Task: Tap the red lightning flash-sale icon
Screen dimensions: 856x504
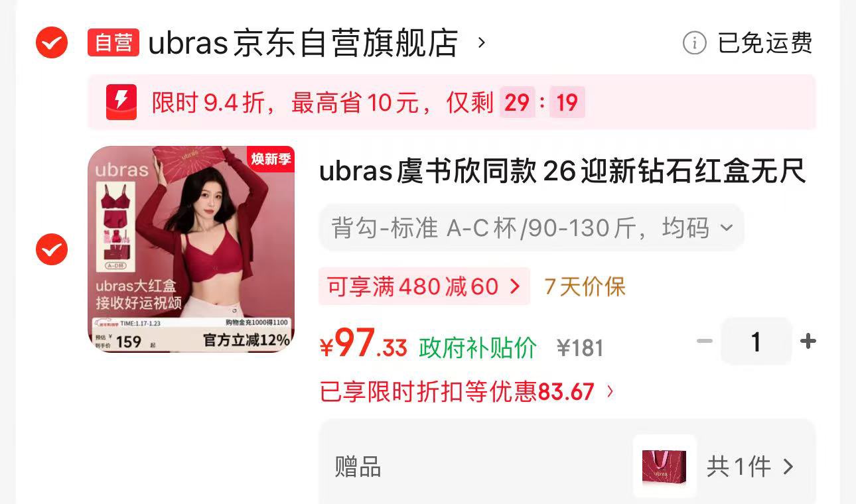Action: (x=121, y=102)
